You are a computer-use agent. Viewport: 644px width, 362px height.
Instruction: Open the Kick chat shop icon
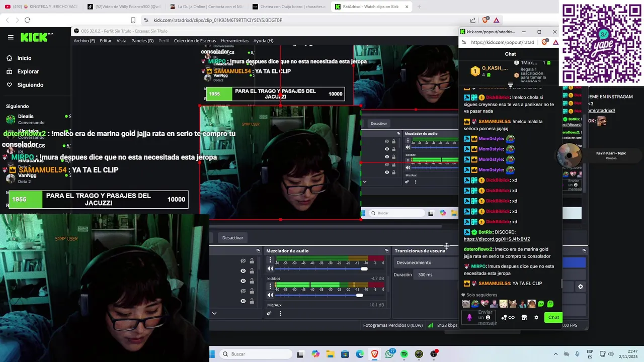click(x=524, y=317)
